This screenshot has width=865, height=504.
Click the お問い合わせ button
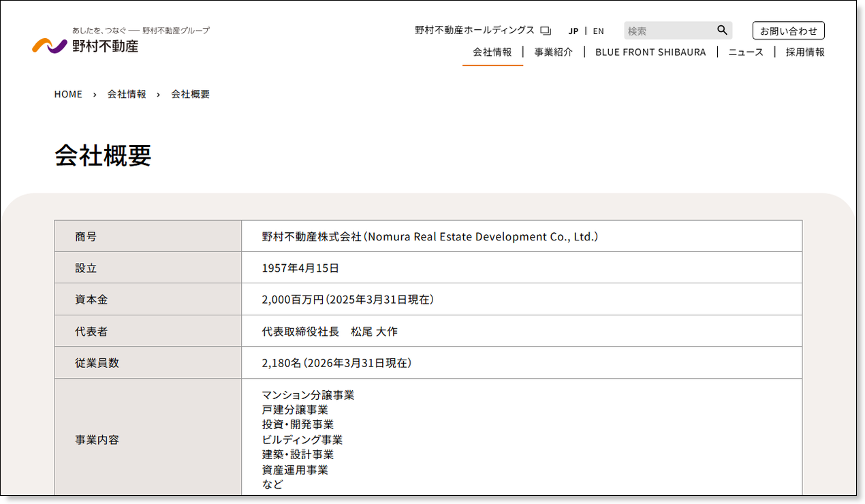(788, 31)
